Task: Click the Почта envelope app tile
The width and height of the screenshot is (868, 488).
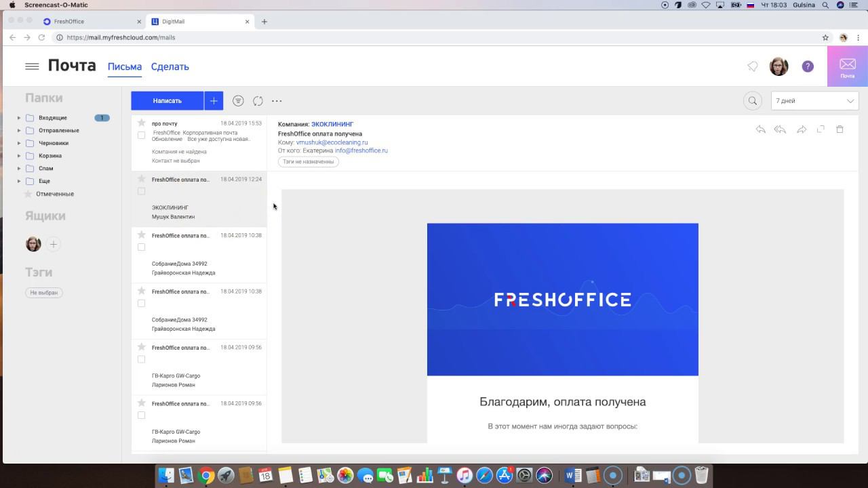Action: pos(848,66)
